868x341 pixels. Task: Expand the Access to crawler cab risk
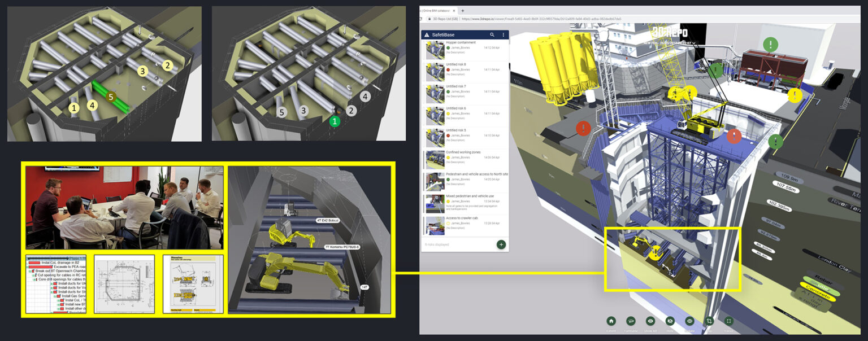tap(462, 218)
